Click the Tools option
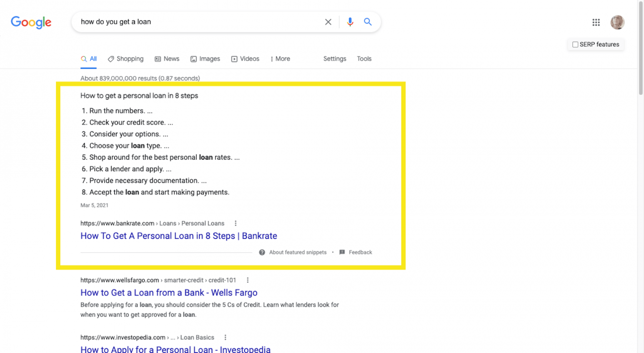 click(x=364, y=58)
